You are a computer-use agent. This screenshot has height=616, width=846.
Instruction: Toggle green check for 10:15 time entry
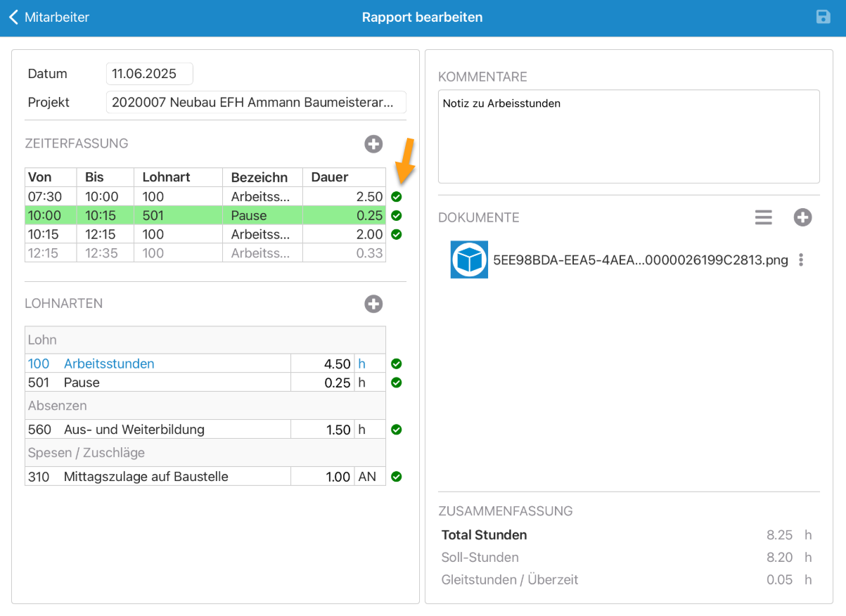pos(397,234)
